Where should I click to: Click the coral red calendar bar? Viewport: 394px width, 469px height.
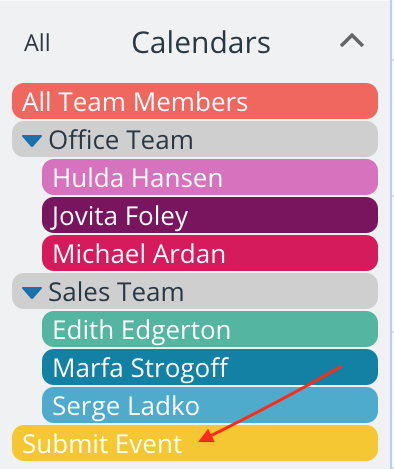(195, 101)
